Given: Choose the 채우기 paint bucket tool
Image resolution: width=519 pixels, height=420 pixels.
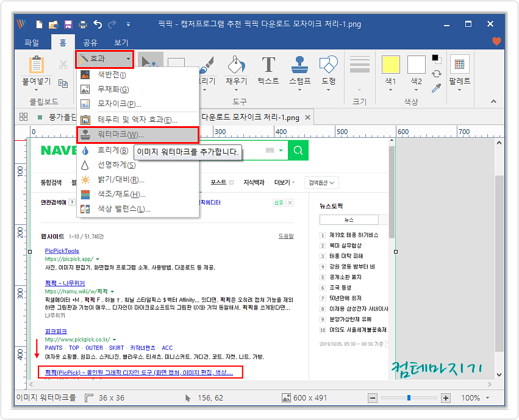Looking at the screenshot, I should click(237, 64).
